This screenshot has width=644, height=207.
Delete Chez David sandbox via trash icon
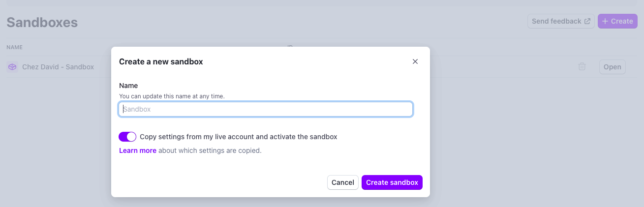pos(582,67)
